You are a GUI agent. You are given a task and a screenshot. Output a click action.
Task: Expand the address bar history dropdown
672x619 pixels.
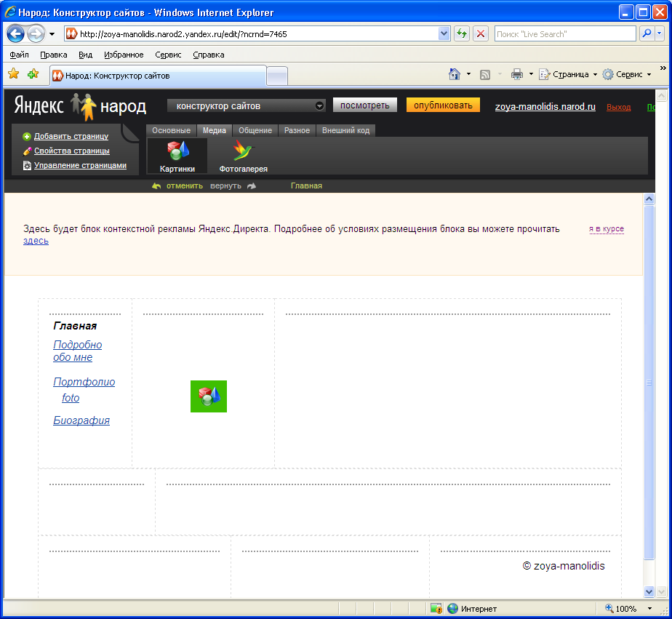(x=444, y=34)
